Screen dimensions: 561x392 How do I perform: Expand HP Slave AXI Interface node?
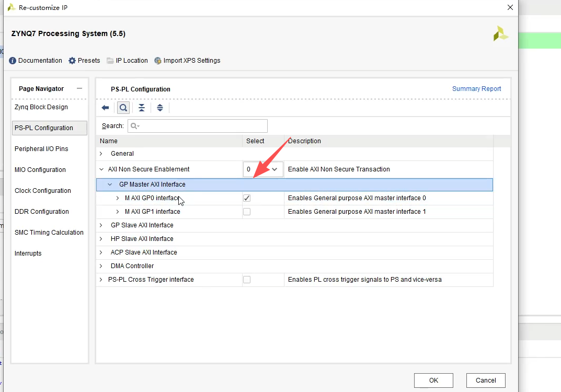pos(101,238)
